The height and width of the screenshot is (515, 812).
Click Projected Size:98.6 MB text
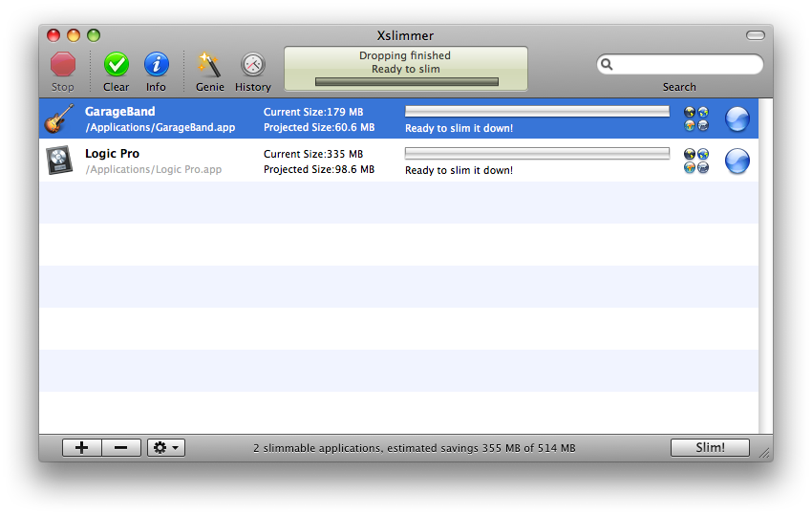pos(319,169)
